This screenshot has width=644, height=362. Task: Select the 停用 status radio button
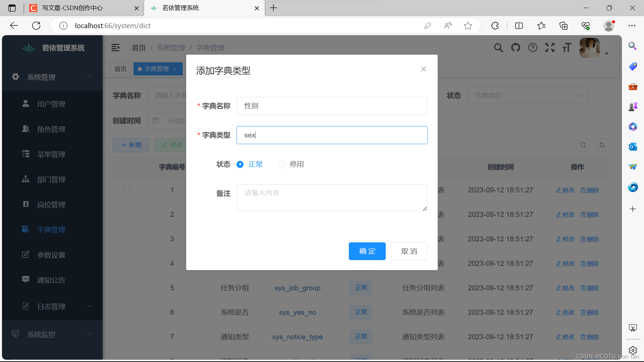281,164
